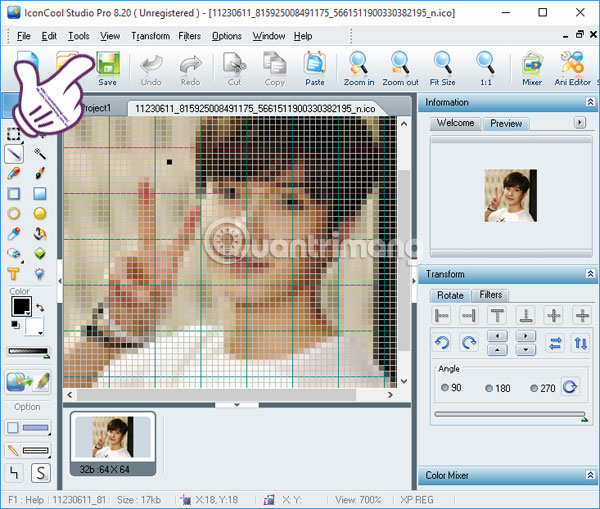Click the 1:1 zoom icon
This screenshot has width=600, height=509.
tap(486, 69)
